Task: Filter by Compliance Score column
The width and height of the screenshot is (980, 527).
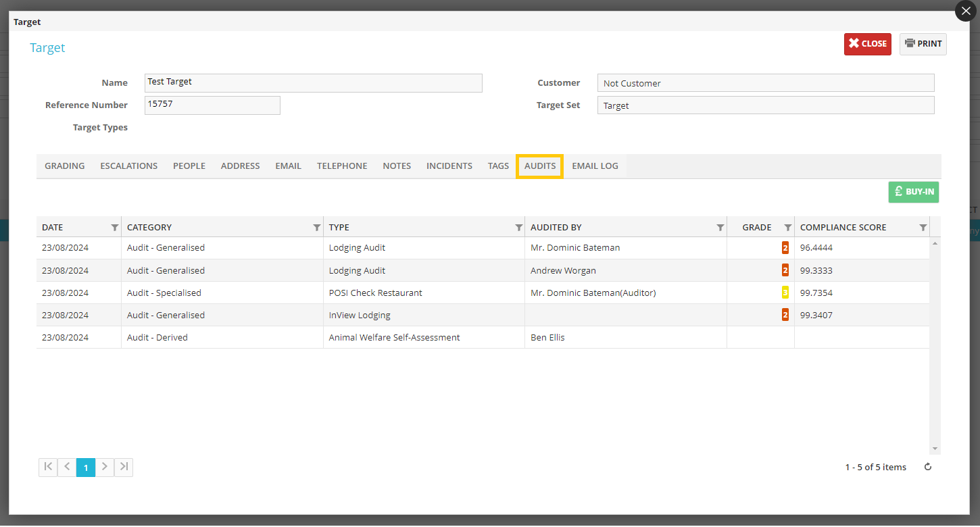Action: 923,228
